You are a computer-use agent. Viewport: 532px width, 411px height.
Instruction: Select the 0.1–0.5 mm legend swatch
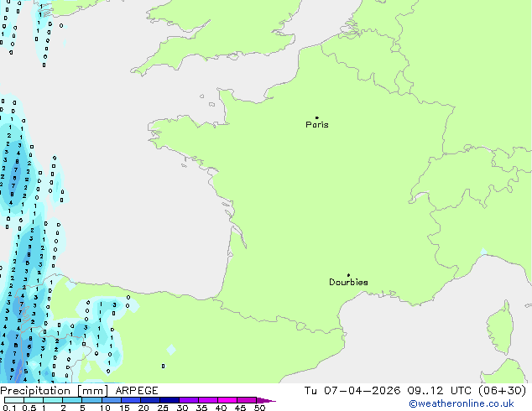14,400
